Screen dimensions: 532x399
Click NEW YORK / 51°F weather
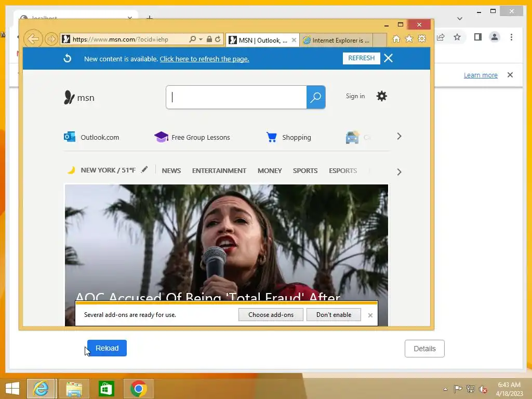(x=108, y=170)
